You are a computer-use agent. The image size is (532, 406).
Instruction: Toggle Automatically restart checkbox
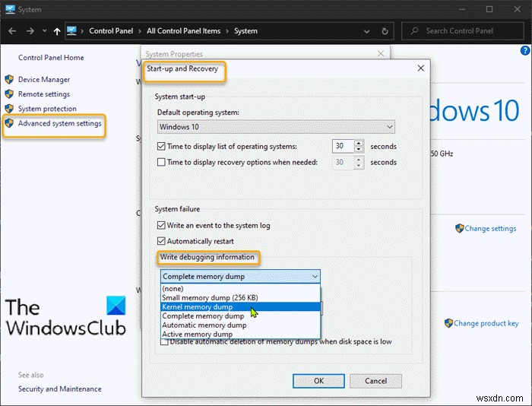pyautogui.click(x=161, y=241)
